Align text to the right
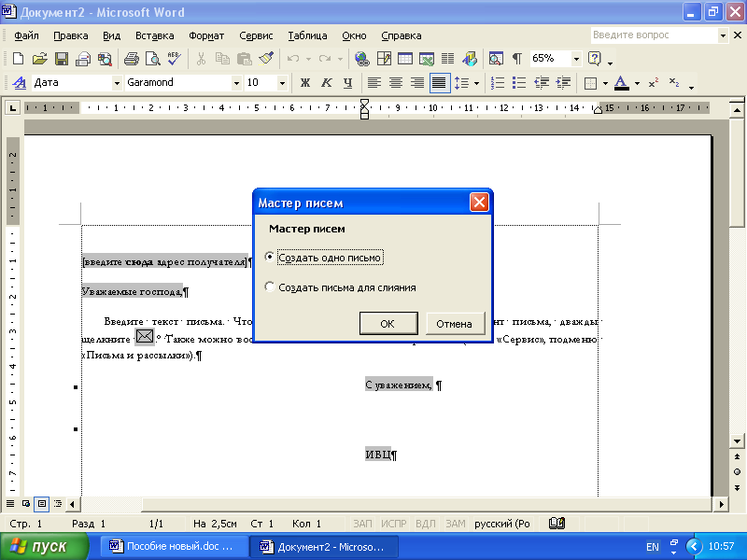Image resolution: width=747 pixels, height=560 pixels. click(416, 83)
